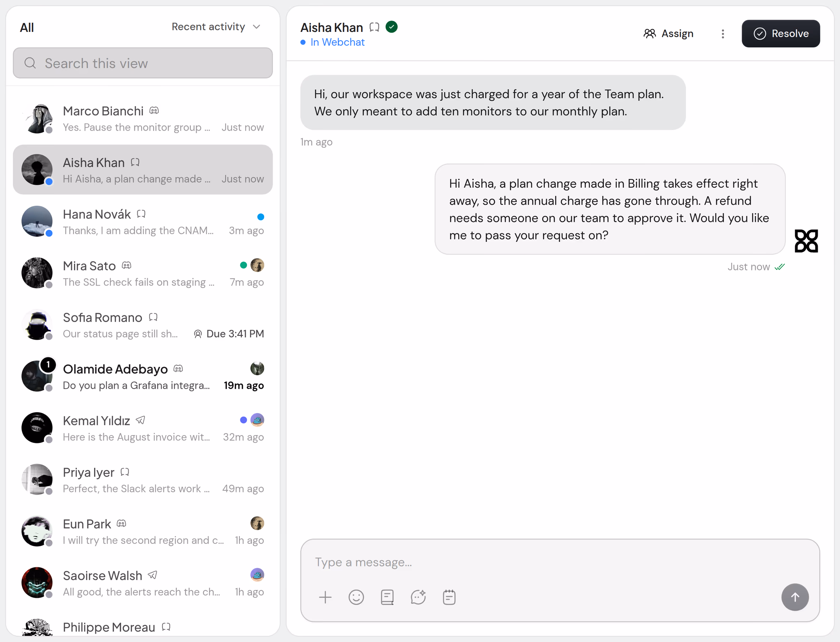Click Aisha's message about Team plan charge
The height and width of the screenshot is (642, 840).
point(493,102)
